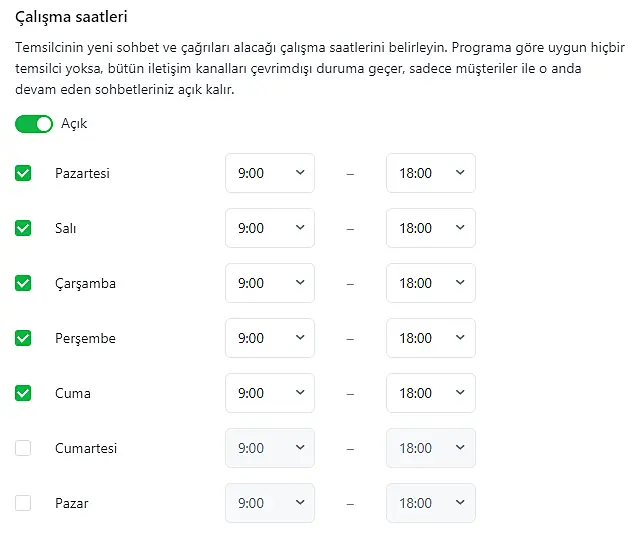The width and height of the screenshot is (642, 538).
Task: Open Perşembe start time dropdown
Action: click(270, 338)
